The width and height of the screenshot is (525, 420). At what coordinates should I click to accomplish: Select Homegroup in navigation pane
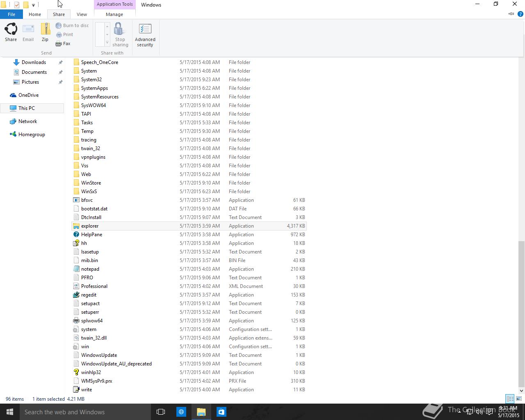coord(32,135)
